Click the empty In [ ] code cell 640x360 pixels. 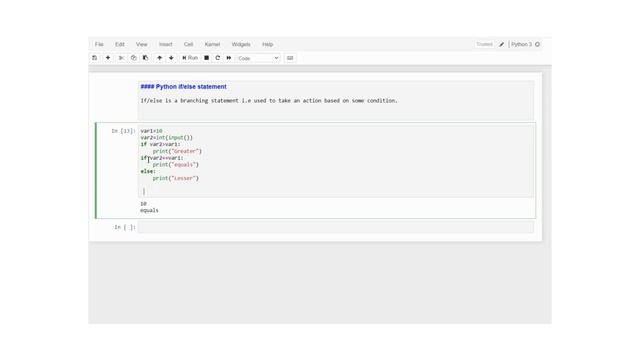coord(336,227)
